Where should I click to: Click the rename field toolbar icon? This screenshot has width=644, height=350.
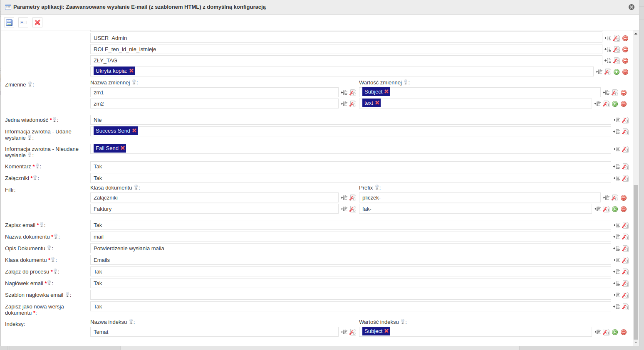point(23,22)
